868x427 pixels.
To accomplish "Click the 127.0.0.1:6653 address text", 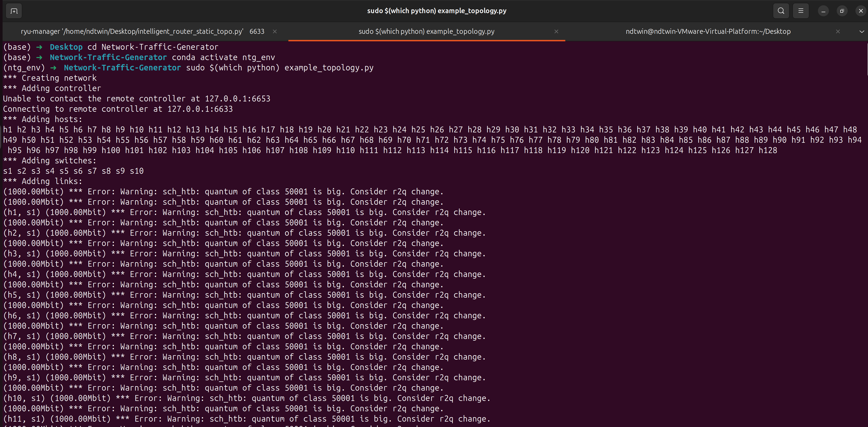I will (x=237, y=99).
